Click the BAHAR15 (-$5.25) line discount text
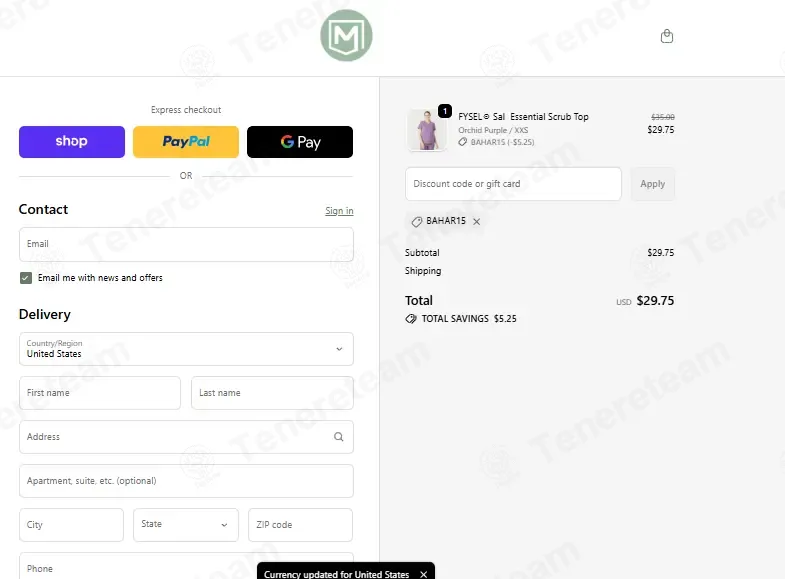 point(502,142)
